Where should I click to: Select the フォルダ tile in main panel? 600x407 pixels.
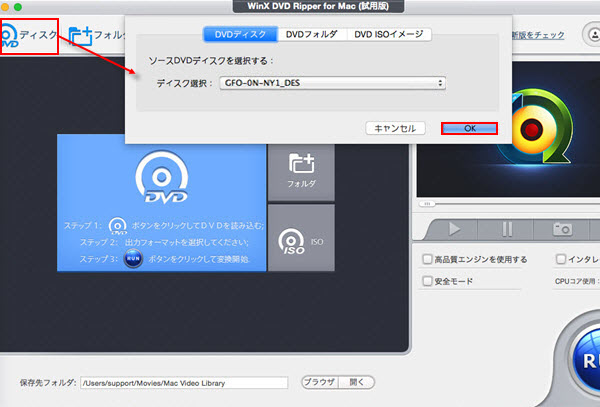[301, 172]
